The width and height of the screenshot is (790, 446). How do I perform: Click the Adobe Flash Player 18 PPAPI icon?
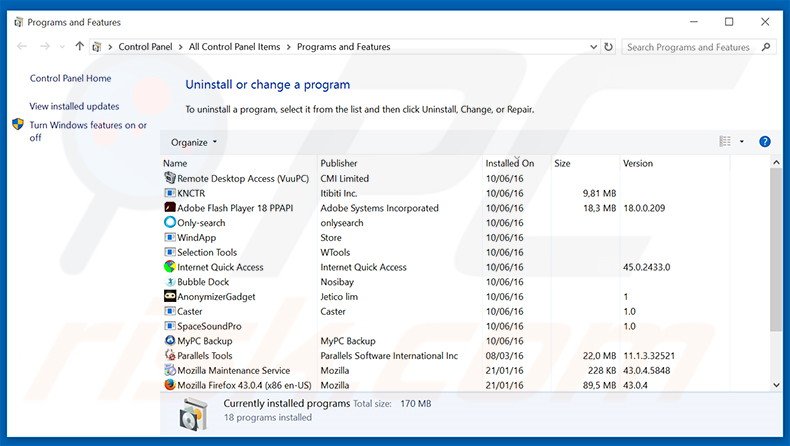[170, 208]
